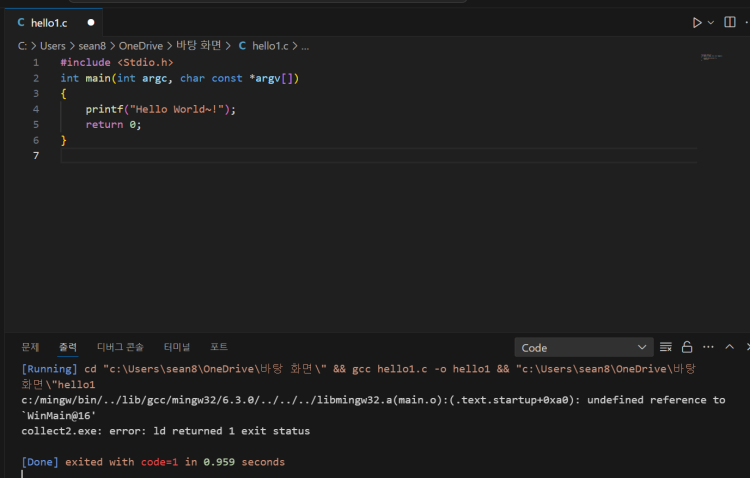Open the 문제 (Problems) panel tab
750x478 pixels.
click(30, 347)
